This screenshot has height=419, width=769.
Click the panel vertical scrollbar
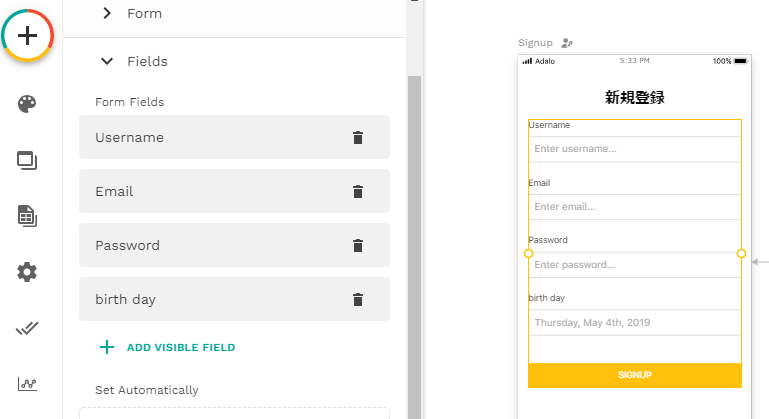[414, 245]
